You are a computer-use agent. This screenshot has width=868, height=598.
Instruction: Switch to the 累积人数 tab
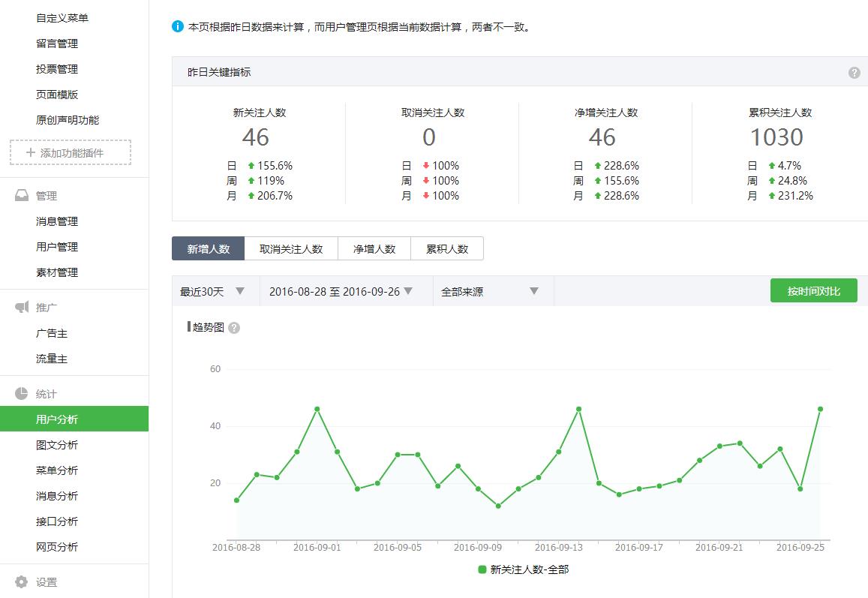(x=448, y=248)
